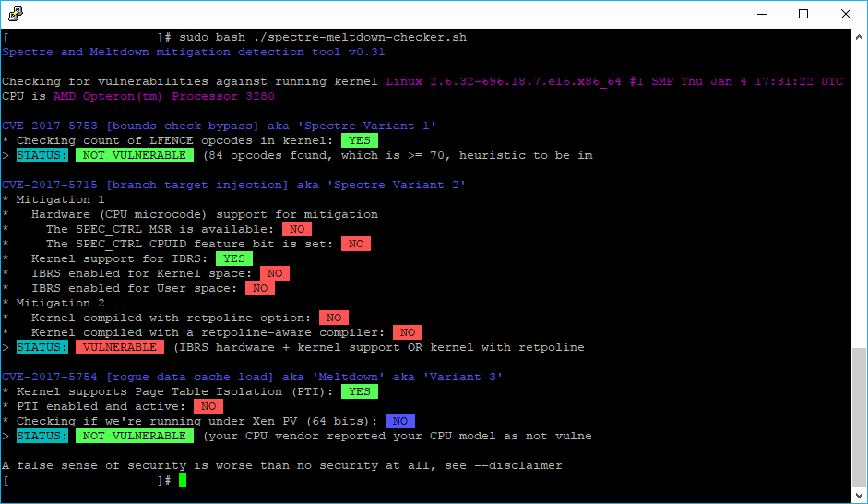
Task: Click the red VULNERABLE status badge
Action: 120,347
